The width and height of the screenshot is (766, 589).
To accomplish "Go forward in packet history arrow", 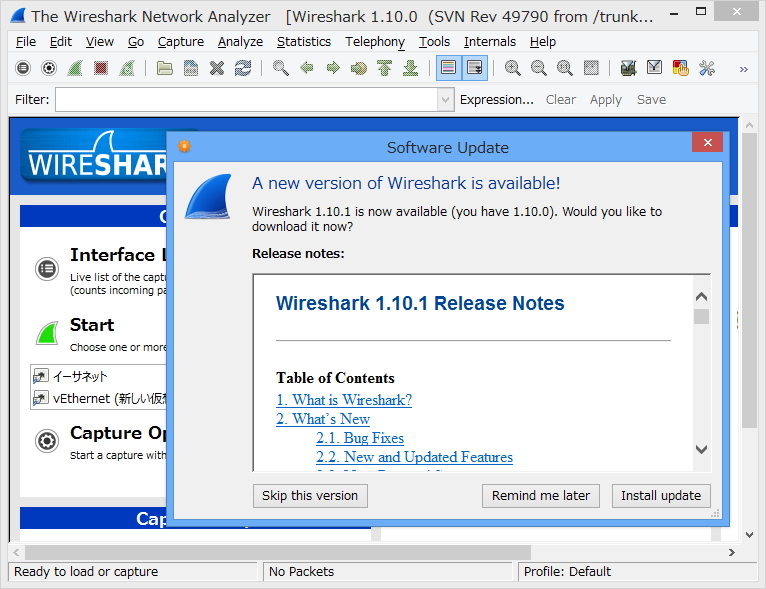I will 333,68.
